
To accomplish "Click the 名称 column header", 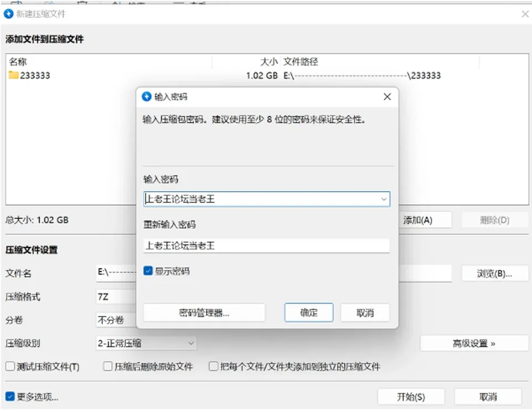I will pos(18,61).
